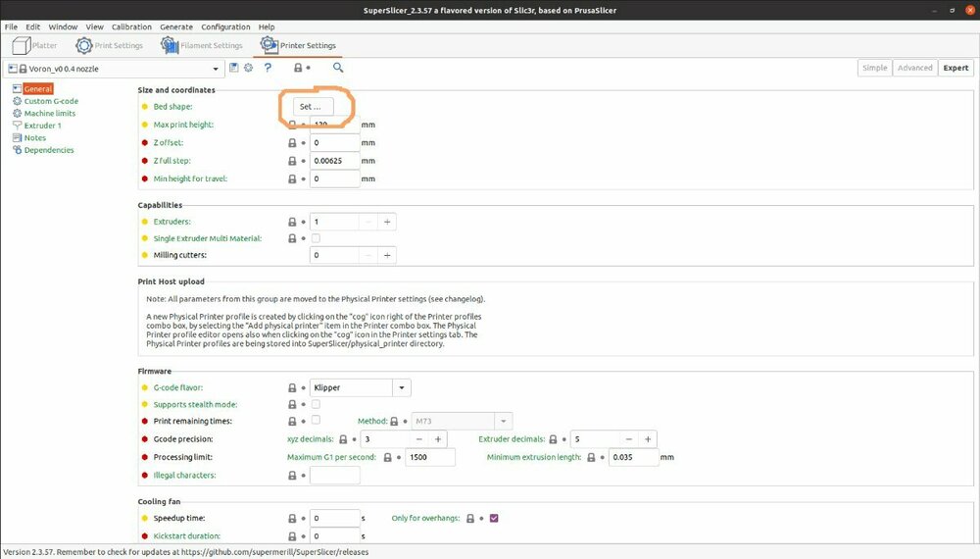Toggle Supports stealth mode checkbox
The width and height of the screenshot is (980, 559).
tap(316, 405)
